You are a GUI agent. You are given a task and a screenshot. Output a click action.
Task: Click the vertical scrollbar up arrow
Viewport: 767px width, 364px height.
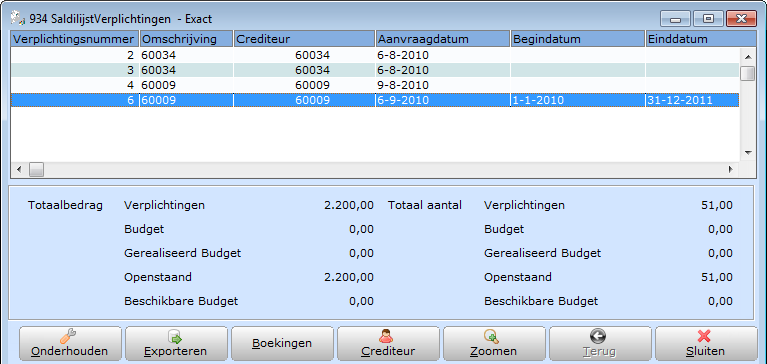click(x=747, y=55)
